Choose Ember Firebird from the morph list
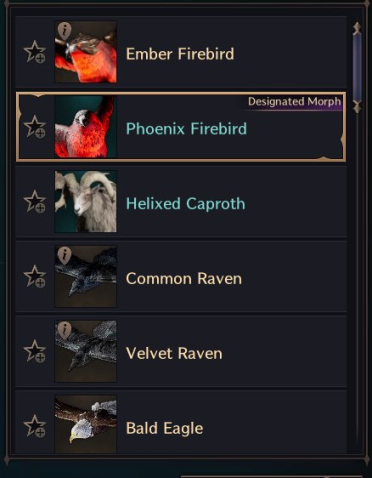 pos(181,52)
